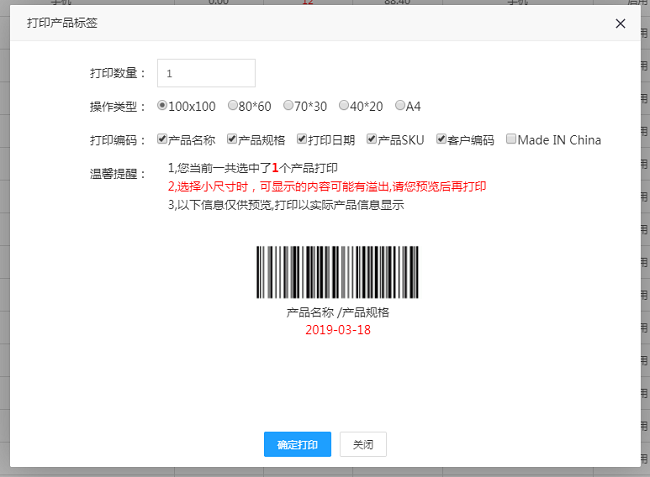This screenshot has width=650, height=477.
Task: Enable the Made IN China checkbox
Action: 511,139
